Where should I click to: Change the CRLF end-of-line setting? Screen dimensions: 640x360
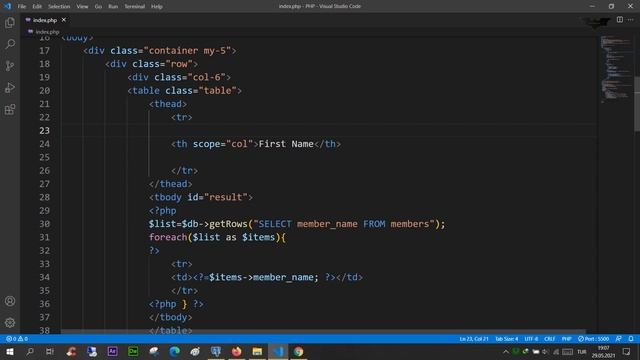point(550,339)
